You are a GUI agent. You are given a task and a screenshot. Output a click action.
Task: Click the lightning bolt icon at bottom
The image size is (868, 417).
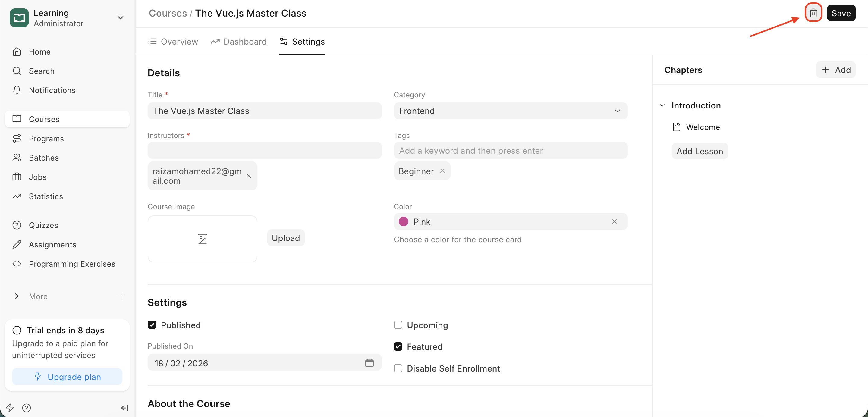pos(9,408)
